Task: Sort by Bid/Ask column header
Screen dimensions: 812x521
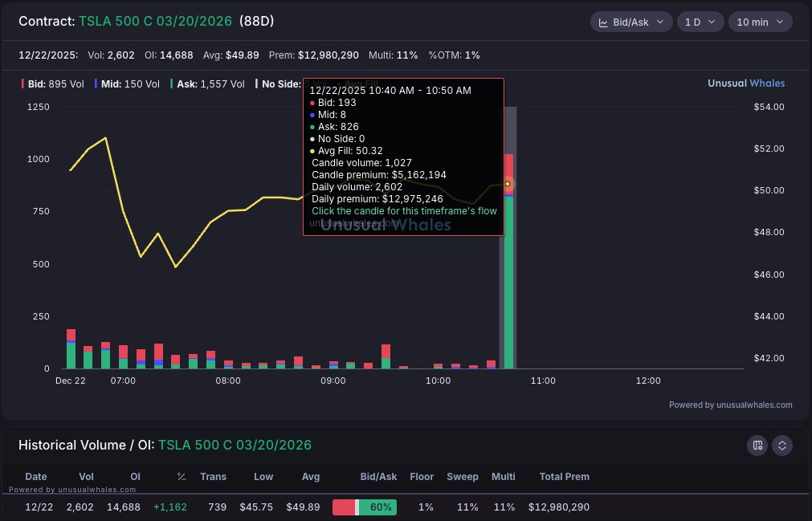Action: [x=378, y=477]
